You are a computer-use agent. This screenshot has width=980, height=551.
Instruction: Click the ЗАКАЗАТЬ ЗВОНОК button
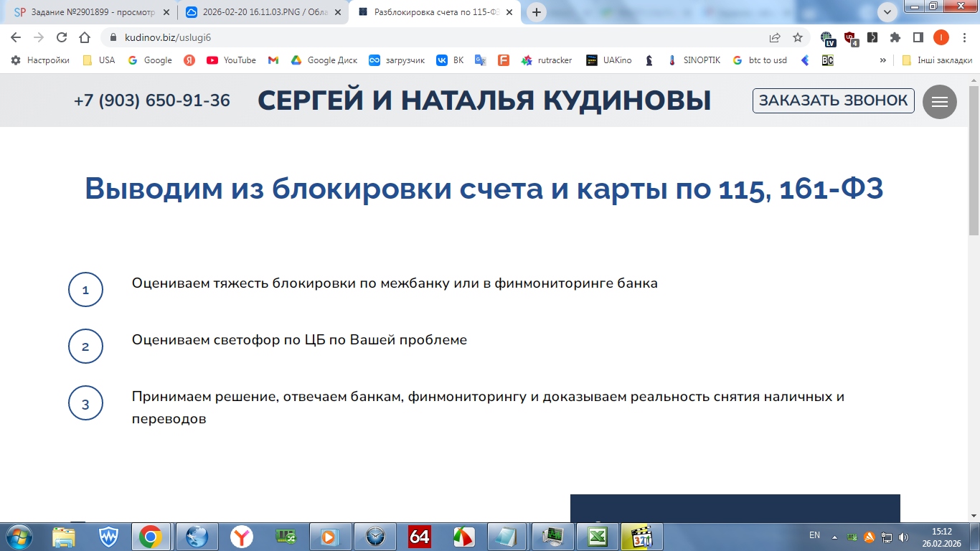[x=834, y=100]
